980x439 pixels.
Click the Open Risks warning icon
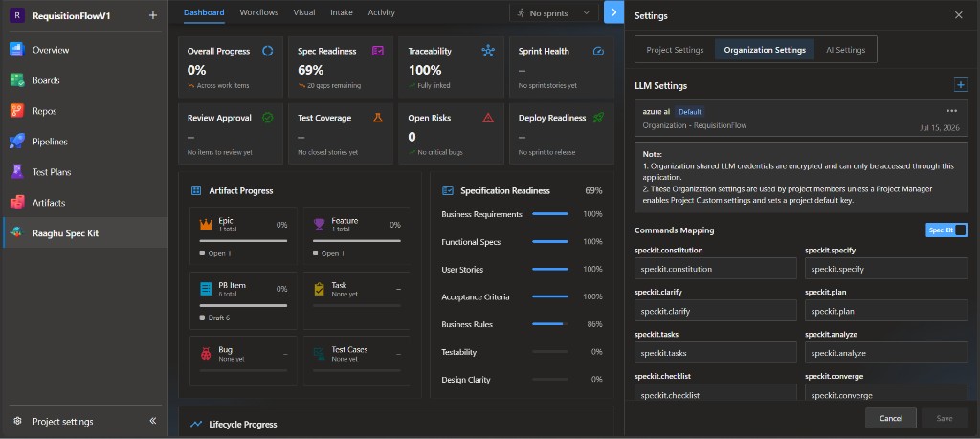[x=488, y=118]
